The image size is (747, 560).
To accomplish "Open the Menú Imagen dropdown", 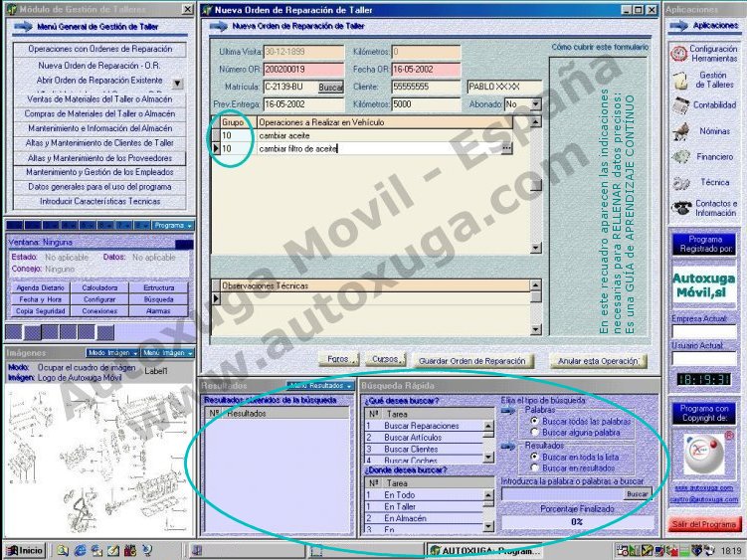I will click(x=167, y=353).
